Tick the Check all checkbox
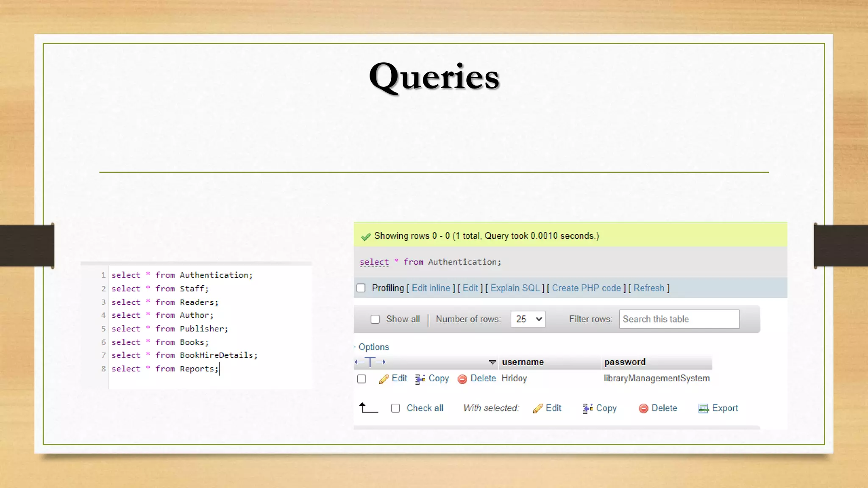Screen dimensions: 868x488 pos(395,408)
